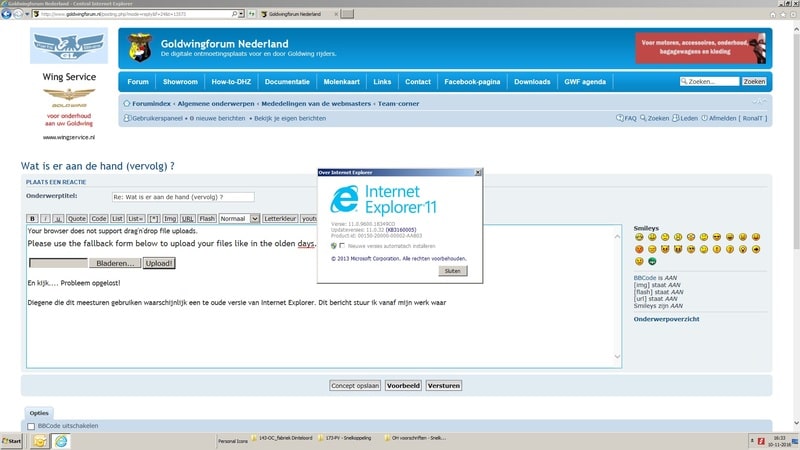Click the Zoeken search button
800x450 pixels.
click(754, 82)
